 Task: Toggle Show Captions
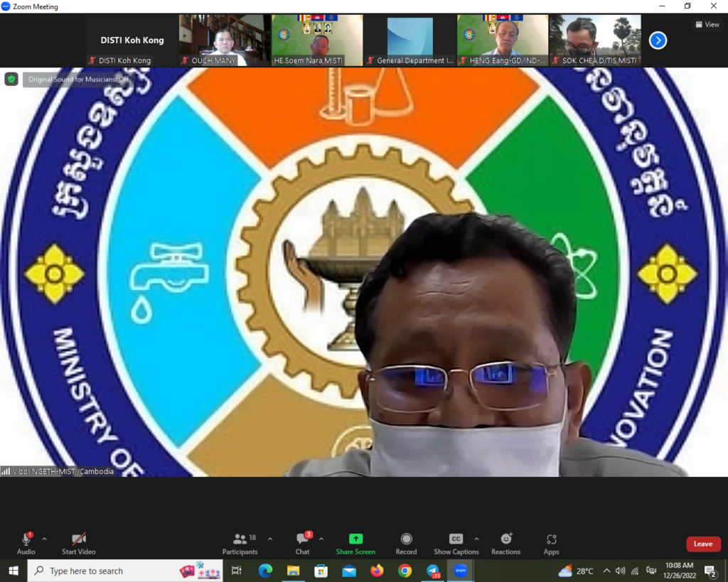pos(456,539)
